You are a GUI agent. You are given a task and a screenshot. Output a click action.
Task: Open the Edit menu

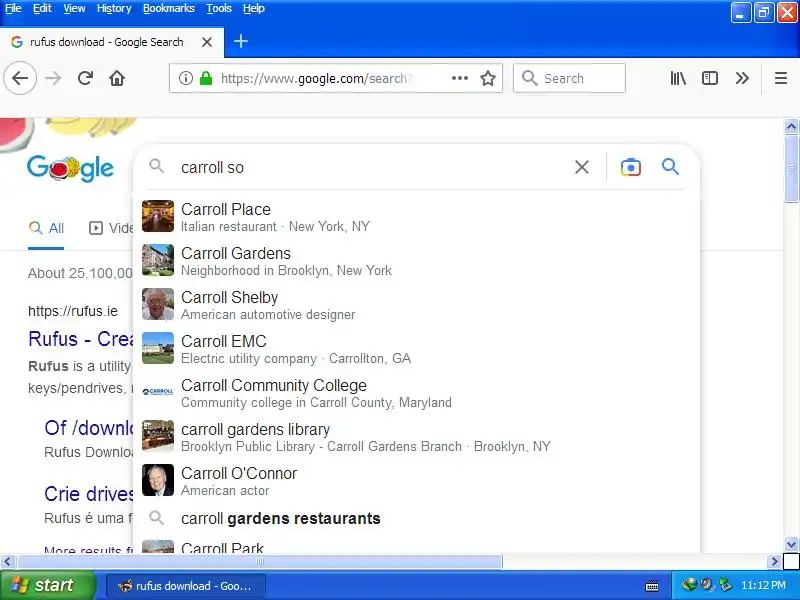point(42,8)
